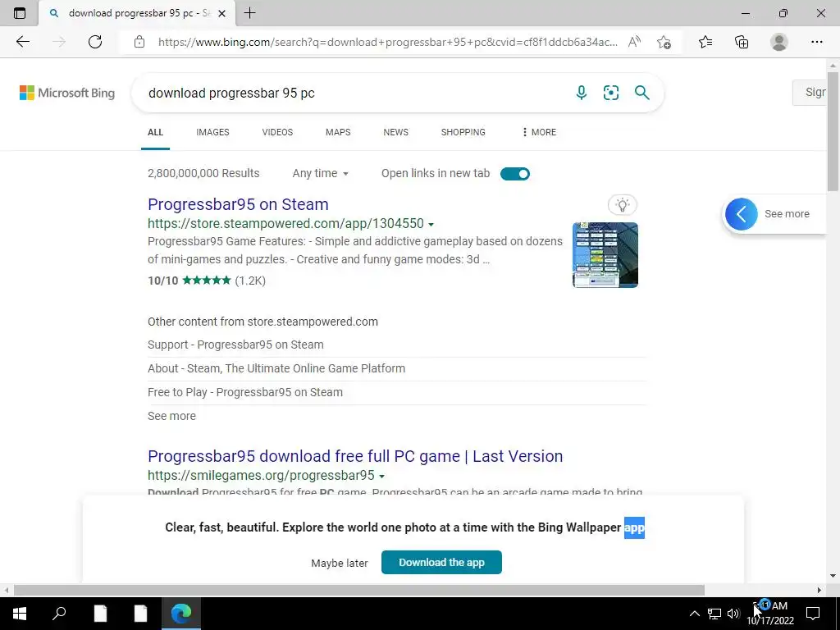Dismiss the banner with Maybe later
Screen dimensions: 840x630
pyautogui.click(x=340, y=563)
